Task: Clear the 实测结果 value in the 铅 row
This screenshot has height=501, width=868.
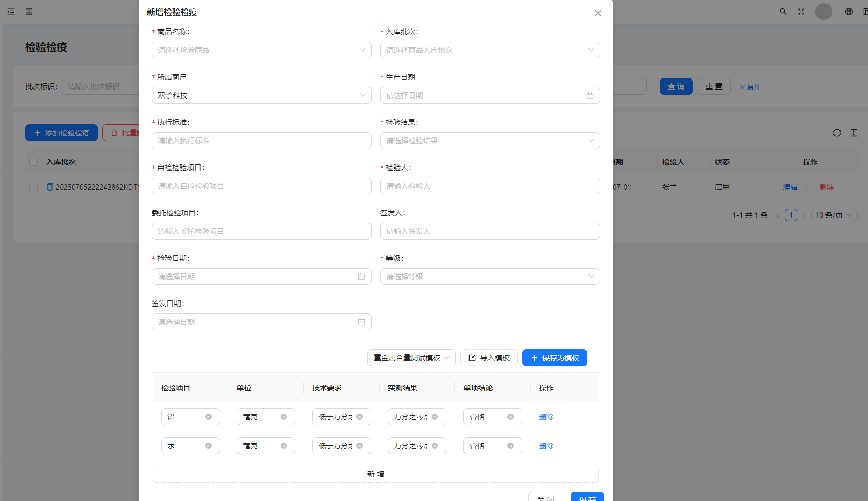Action: pos(435,417)
